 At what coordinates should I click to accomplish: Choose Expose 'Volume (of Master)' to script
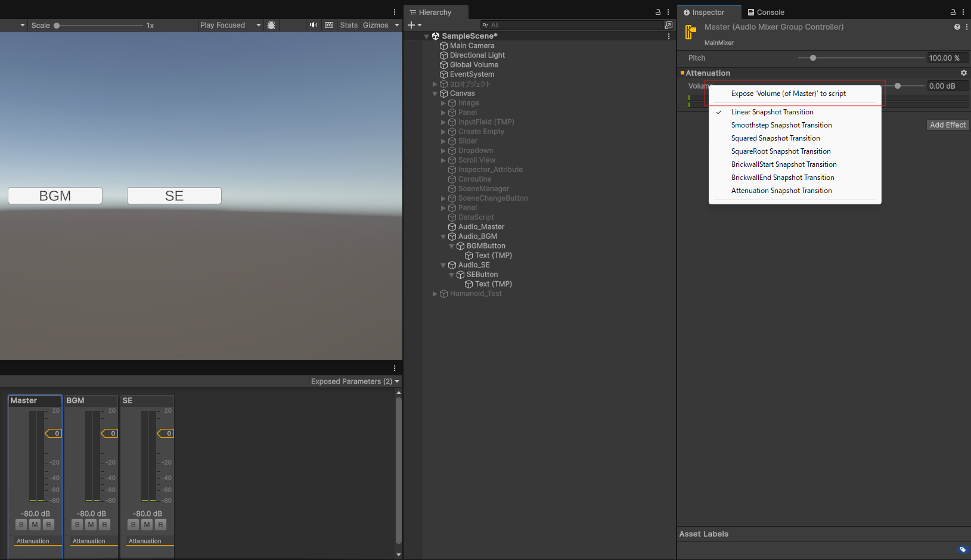pos(789,94)
